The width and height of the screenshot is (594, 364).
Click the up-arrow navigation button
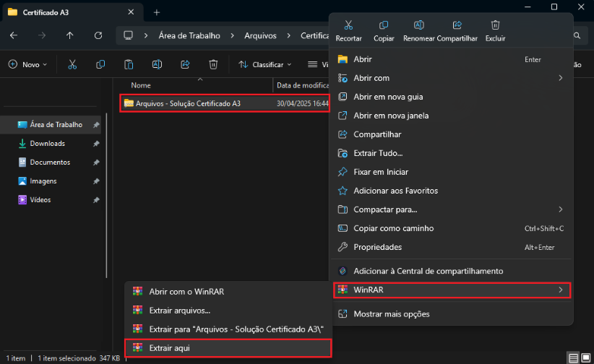69,35
